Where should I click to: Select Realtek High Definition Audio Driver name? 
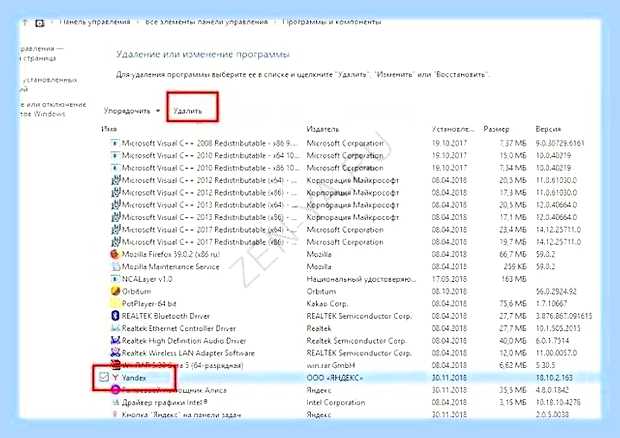click(184, 340)
